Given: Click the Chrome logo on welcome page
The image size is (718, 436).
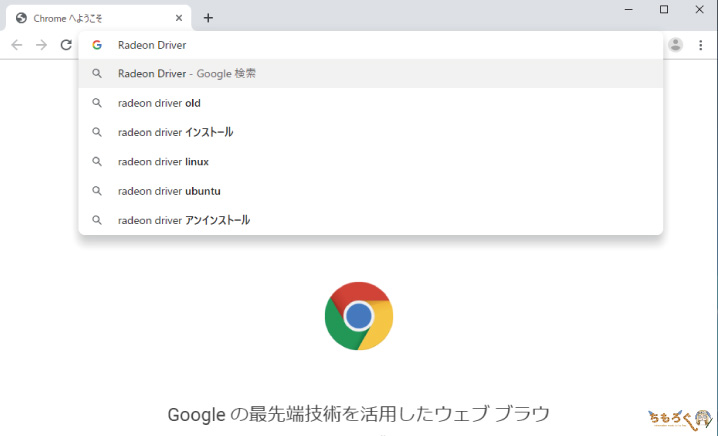Looking at the screenshot, I should point(359,316).
